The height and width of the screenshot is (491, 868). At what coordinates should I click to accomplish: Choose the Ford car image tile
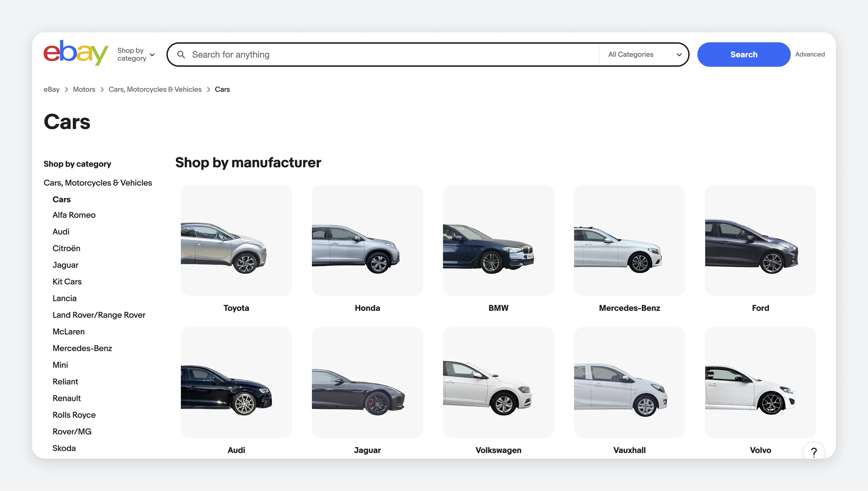coord(760,240)
